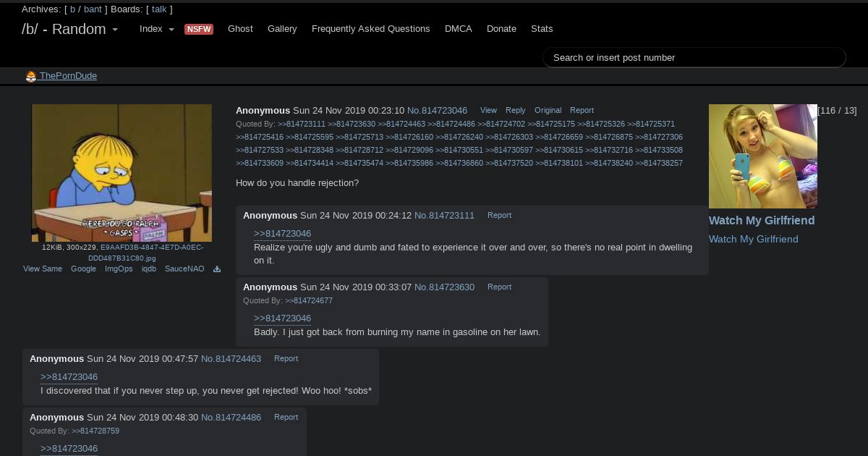
Task: Click post number No.814724463
Action: click(231, 359)
